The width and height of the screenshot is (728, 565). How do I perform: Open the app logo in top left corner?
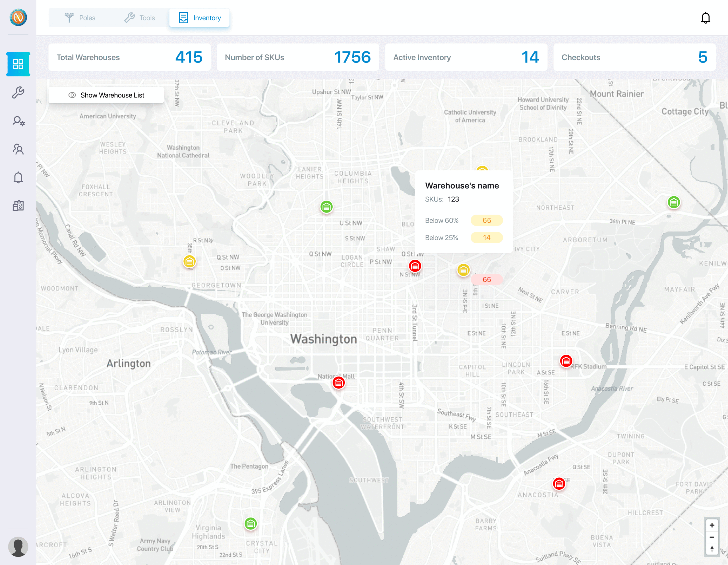click(x=18, y=18)
